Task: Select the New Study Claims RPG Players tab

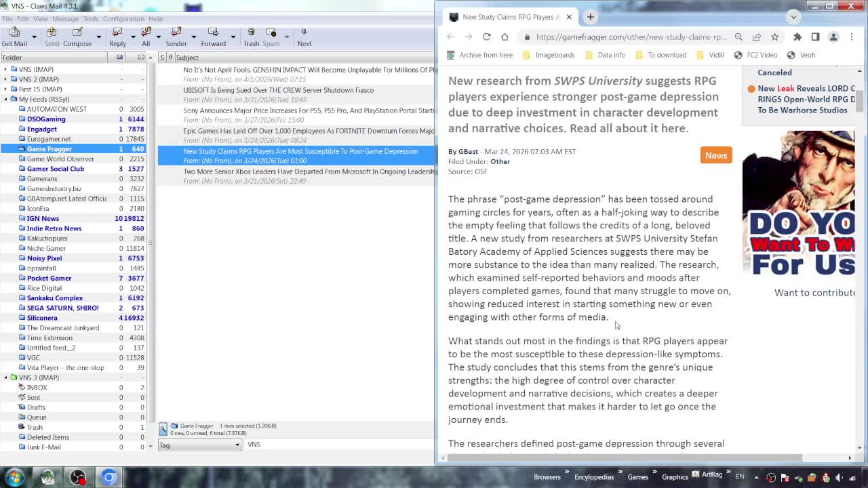Action: [509, 16]
